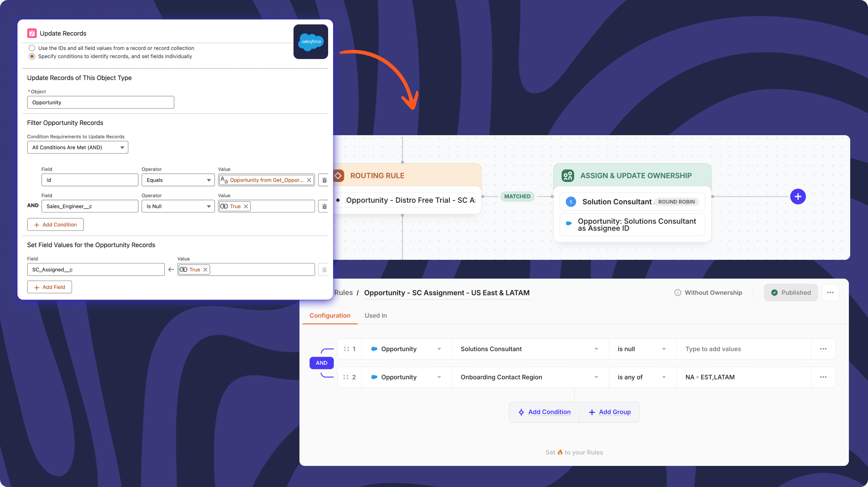Click the diamond bullet beside Distro Free Trial rule
Screen dimensions: 868x487
click(338, 200)
